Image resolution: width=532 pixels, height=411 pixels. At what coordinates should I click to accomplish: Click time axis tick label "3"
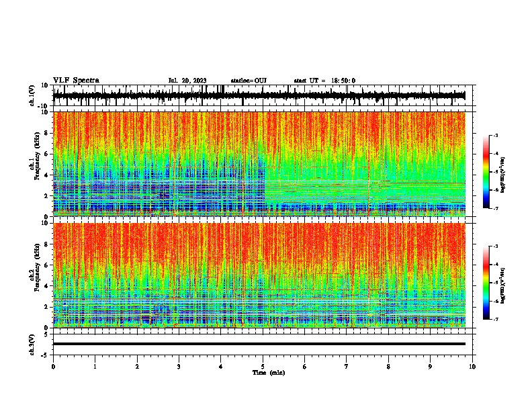tap(179, 367)
